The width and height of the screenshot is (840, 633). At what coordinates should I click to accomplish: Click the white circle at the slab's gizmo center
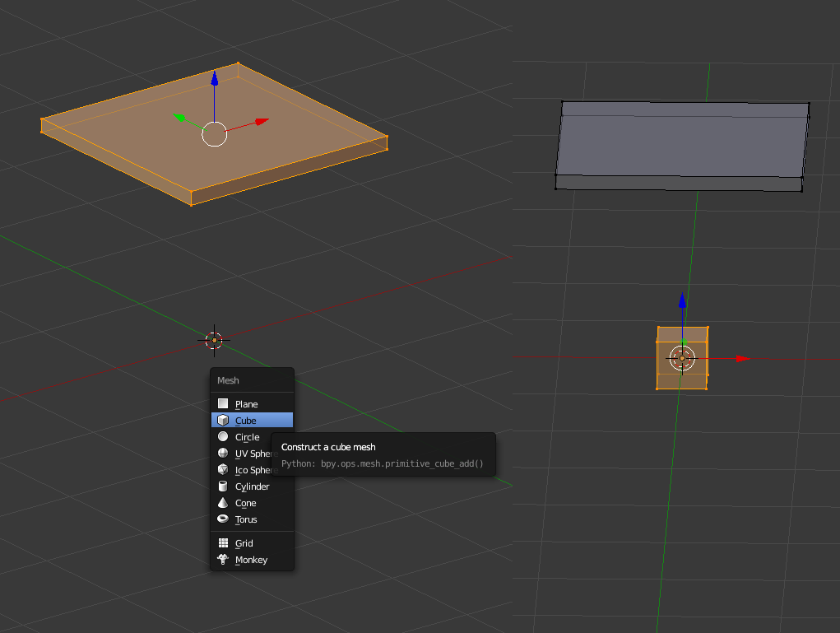[x=214, y=134]
